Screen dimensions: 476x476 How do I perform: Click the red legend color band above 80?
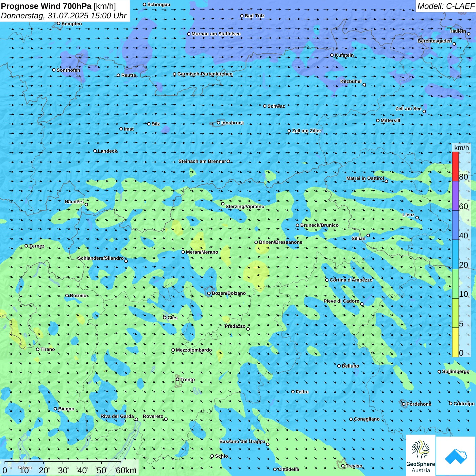click(x=455, y=166)
